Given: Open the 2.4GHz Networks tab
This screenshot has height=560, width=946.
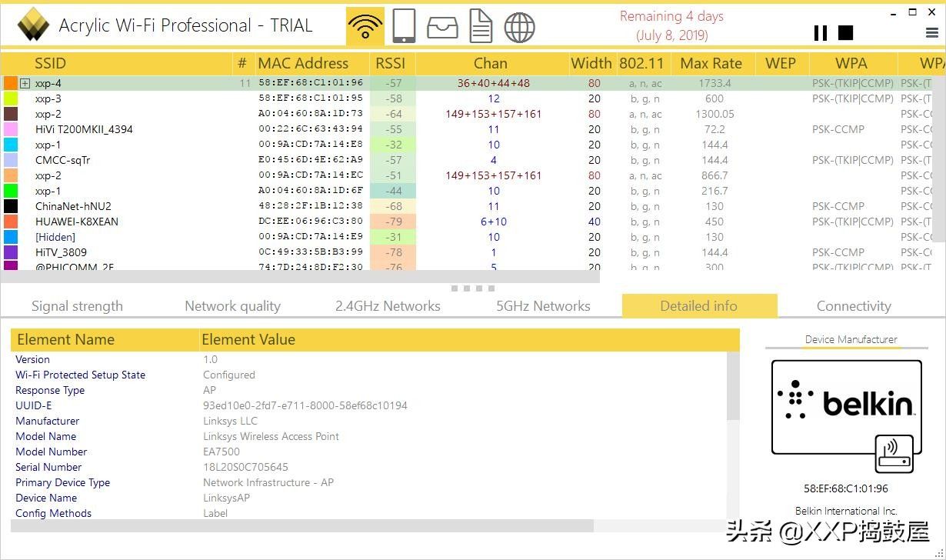Looking at the screenshot, I should click(388, 306).
